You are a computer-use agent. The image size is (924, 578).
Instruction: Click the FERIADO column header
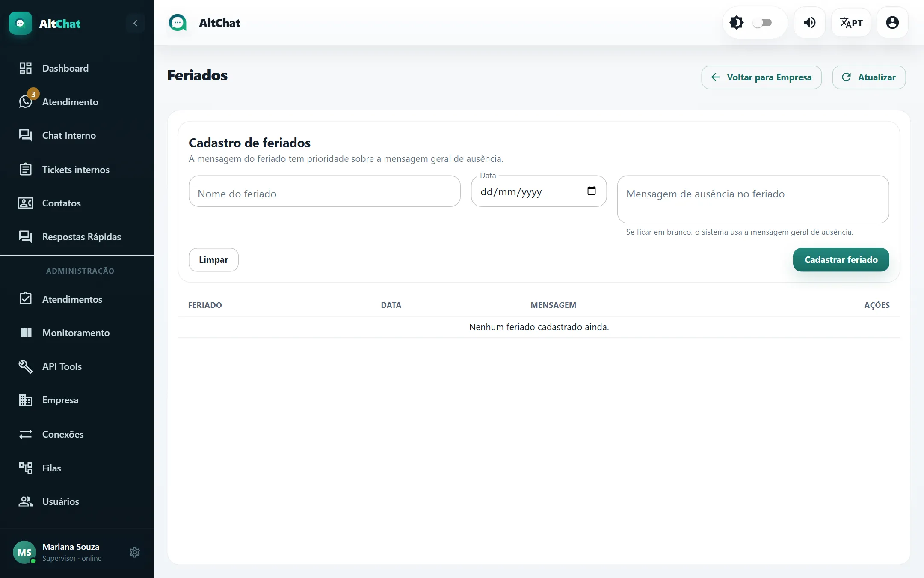click(x=205, y=305)
